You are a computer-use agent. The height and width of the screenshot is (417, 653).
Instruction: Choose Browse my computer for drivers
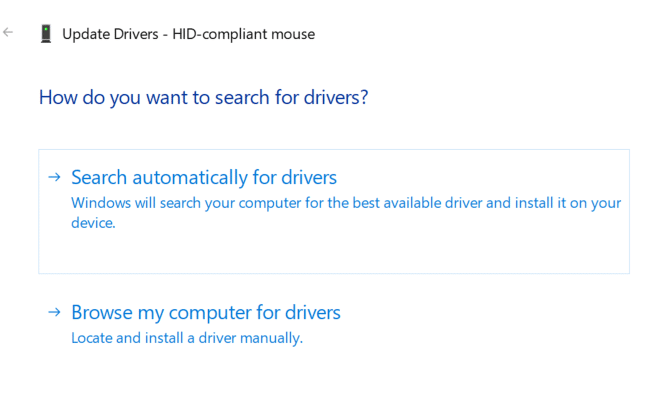point(206,313)
